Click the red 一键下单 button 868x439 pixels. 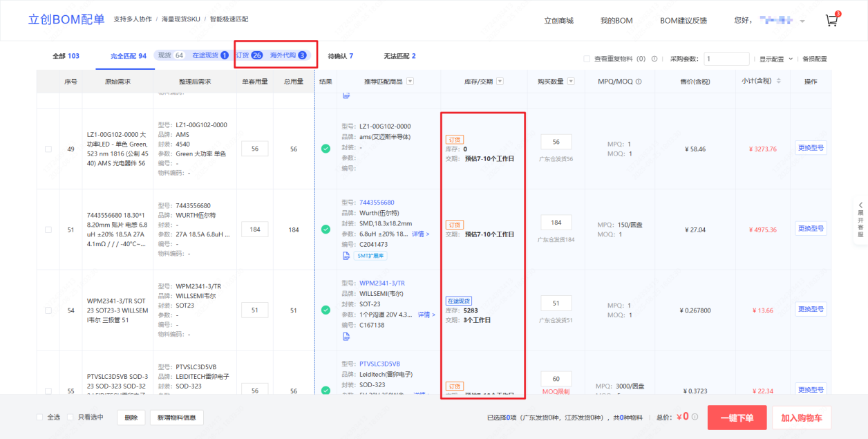(x=737, y=418)
